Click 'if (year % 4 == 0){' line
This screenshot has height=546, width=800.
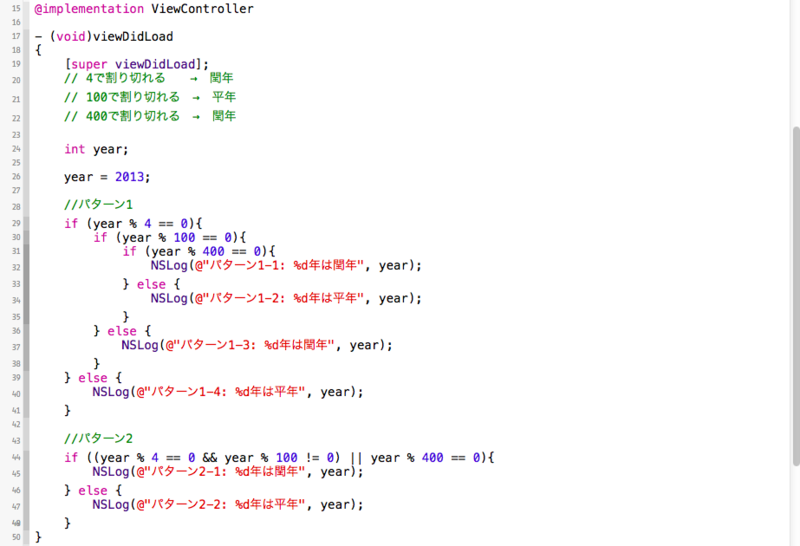tap(134, 224)
